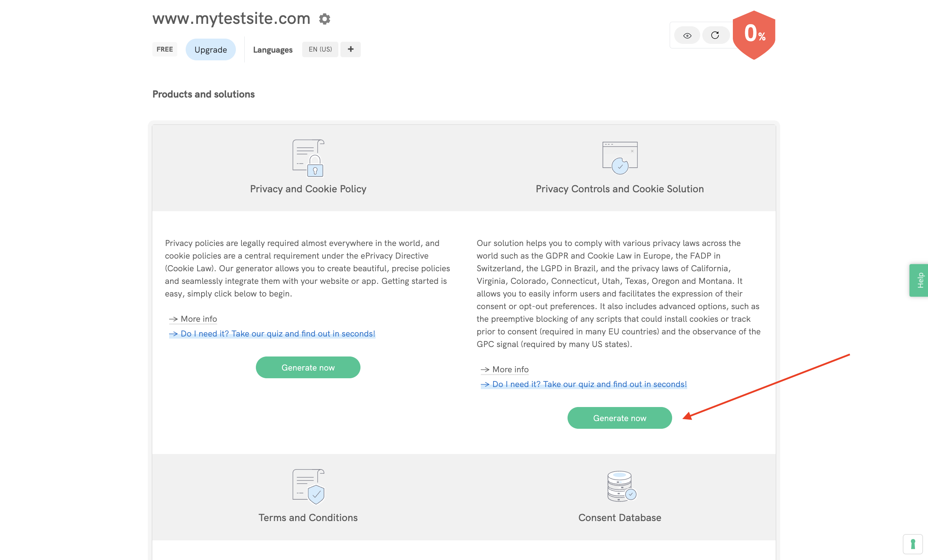Image resolution: width=928 pixels, height=560 pixels.
Task: Take the quiz link under Privacy and Cookie Policy
Action: (273, 334)
